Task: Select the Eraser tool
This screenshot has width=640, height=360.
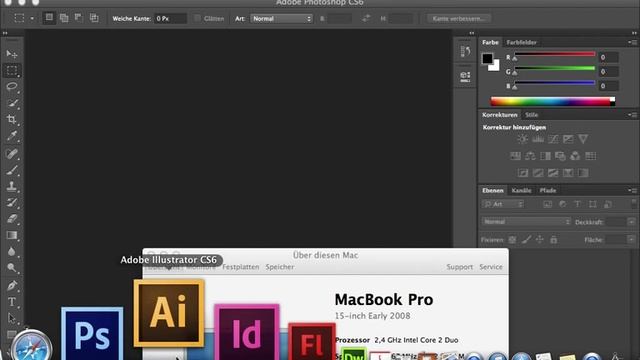Action: tap(12, 219)
